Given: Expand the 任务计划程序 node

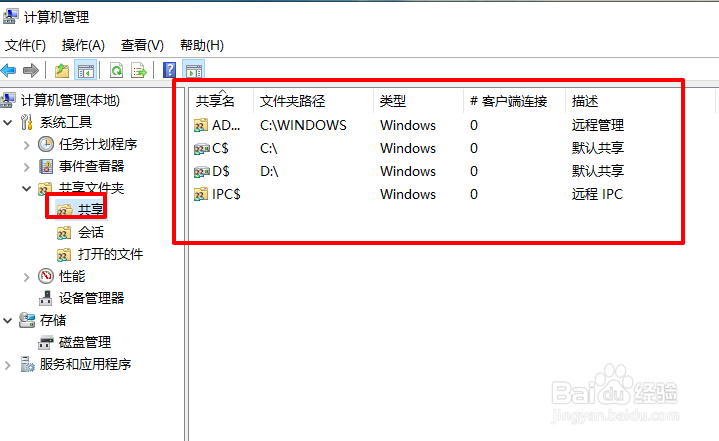Looking at the screenshot, I should tap(27, 145).
